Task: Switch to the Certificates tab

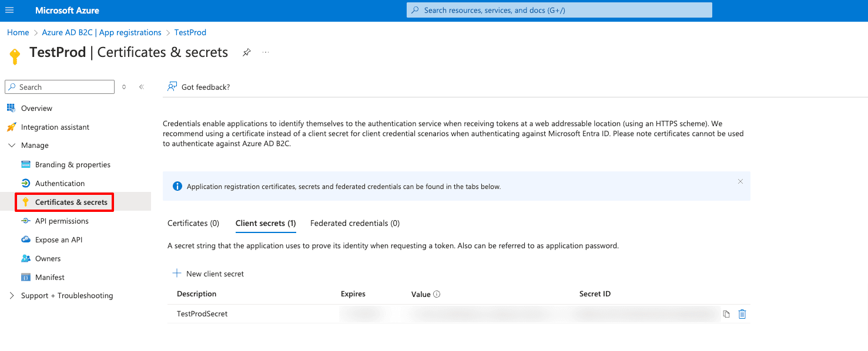Action: click(x=193, y=223)
